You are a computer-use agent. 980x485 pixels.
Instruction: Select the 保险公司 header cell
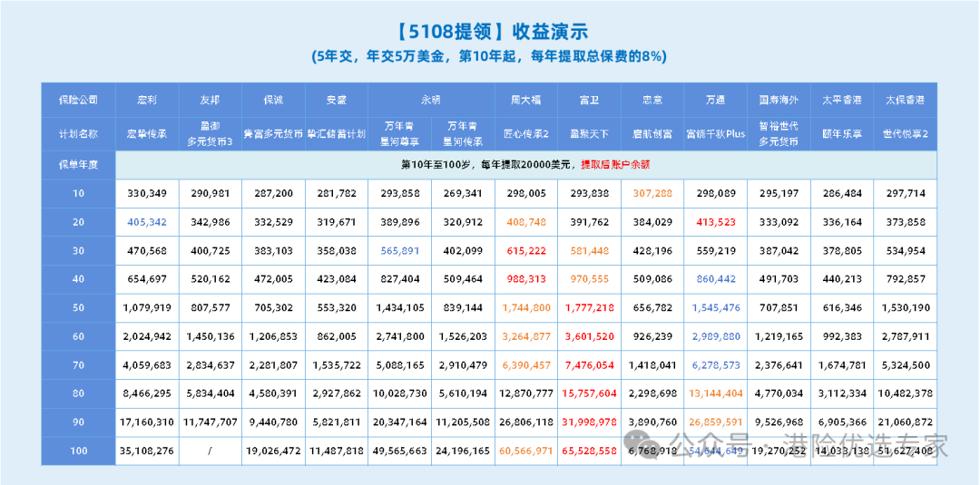78,100
